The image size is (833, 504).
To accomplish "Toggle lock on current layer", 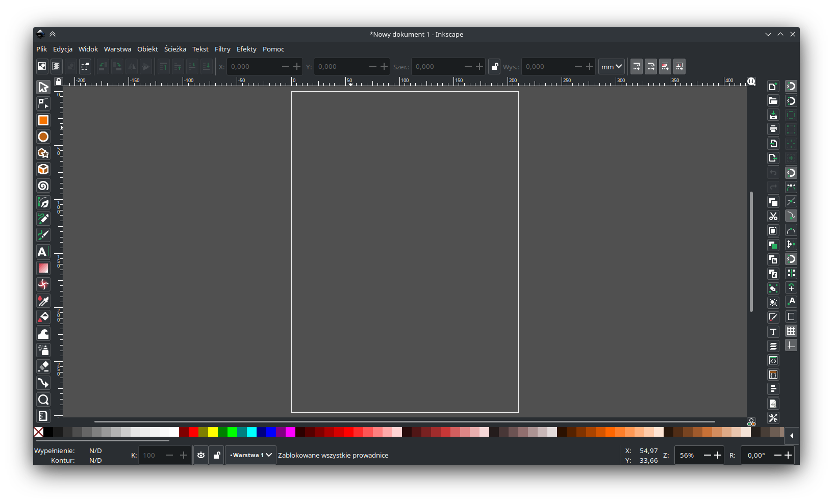I will (217, 455).
